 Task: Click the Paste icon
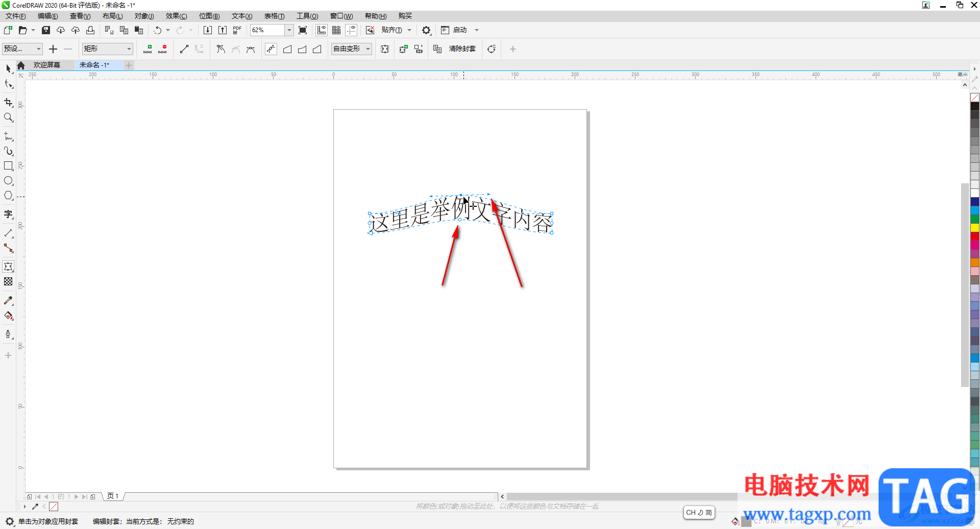[139, 30]
